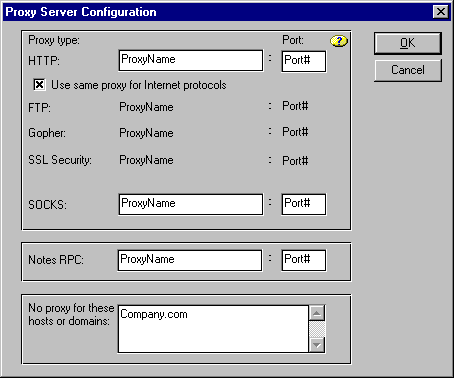Focus the HTTP ProxyName input field
This screenshot has width=457, height=380.
[x=191, y=60]
